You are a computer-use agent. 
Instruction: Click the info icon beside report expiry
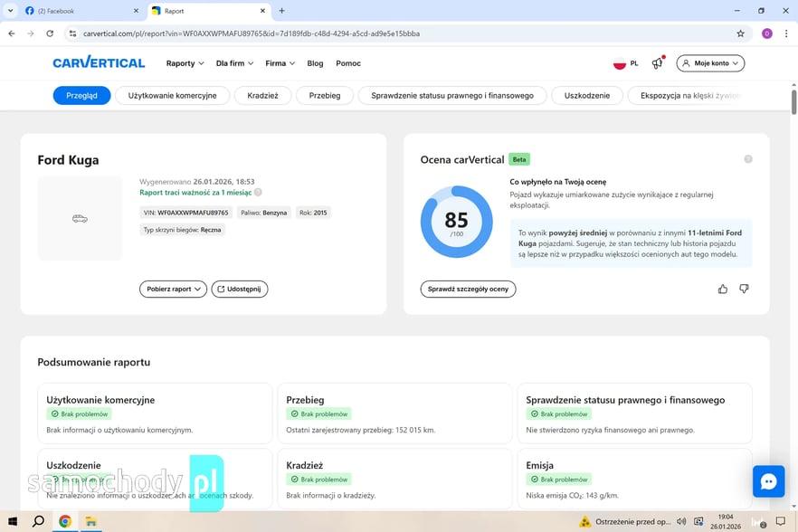(258, 193)
